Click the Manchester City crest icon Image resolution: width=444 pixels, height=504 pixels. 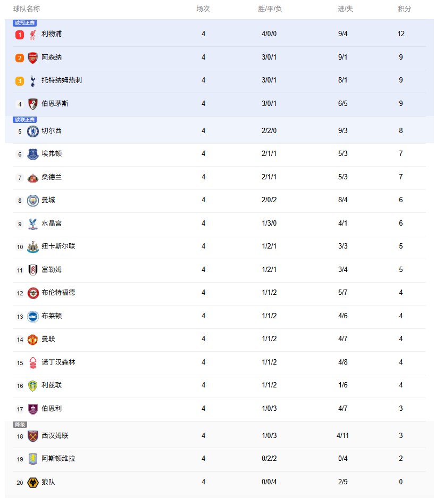[33, 201]
